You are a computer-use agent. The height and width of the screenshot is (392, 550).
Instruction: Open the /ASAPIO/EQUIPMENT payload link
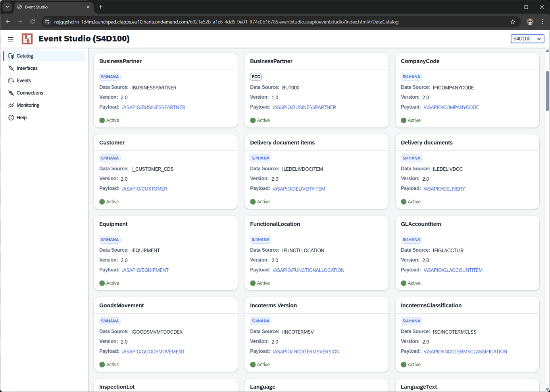pos(145,270)
